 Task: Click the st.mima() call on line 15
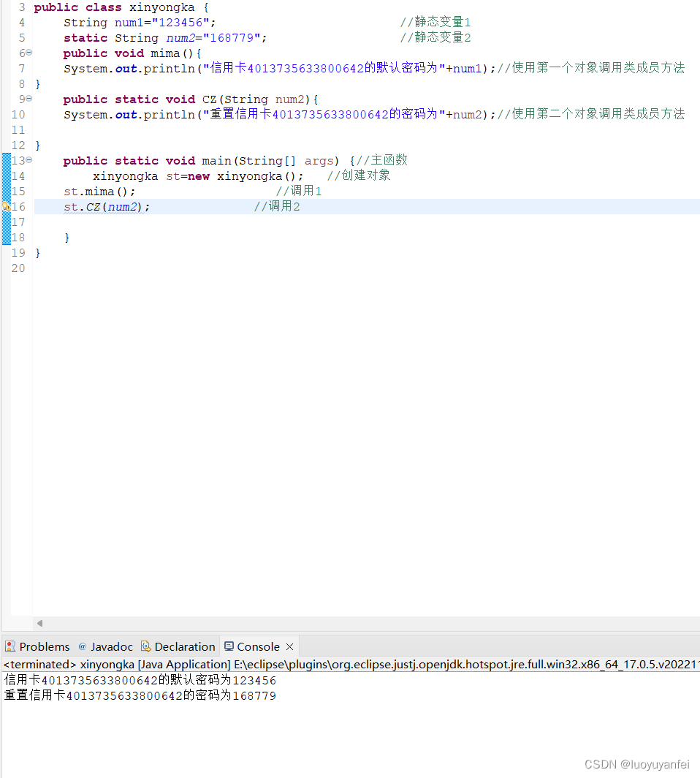pos(99,192)
